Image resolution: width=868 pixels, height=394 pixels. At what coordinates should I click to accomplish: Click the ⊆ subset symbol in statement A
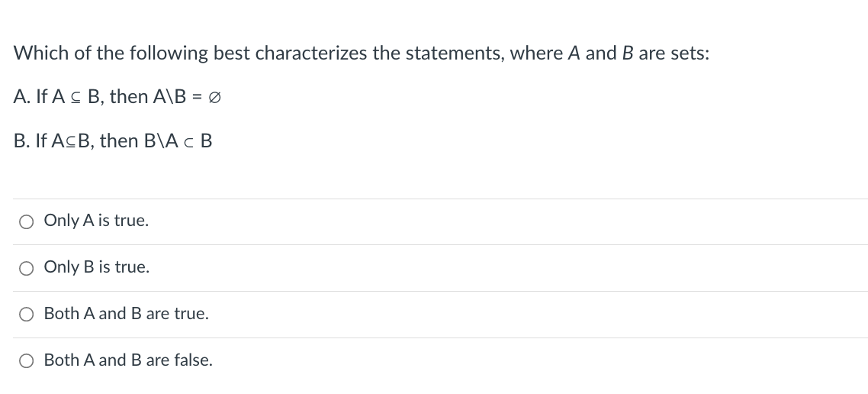tap(76, 98)
